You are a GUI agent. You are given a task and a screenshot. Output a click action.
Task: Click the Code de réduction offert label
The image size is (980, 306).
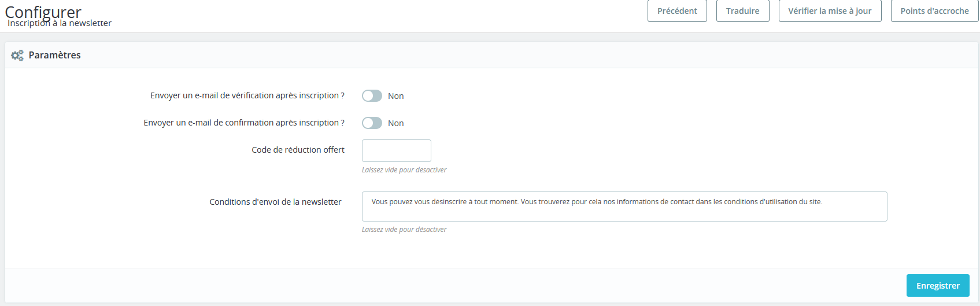(298, 150)
